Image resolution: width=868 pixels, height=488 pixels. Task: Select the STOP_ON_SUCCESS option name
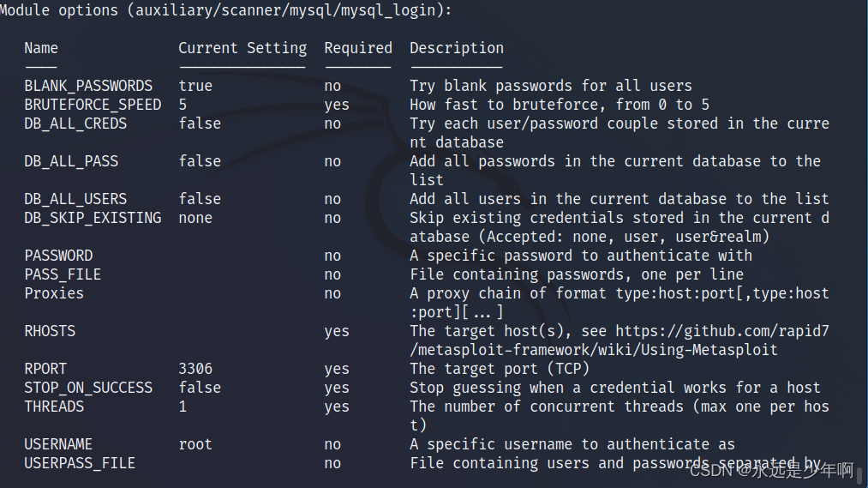pyautogui.click(x=88, y=388)
